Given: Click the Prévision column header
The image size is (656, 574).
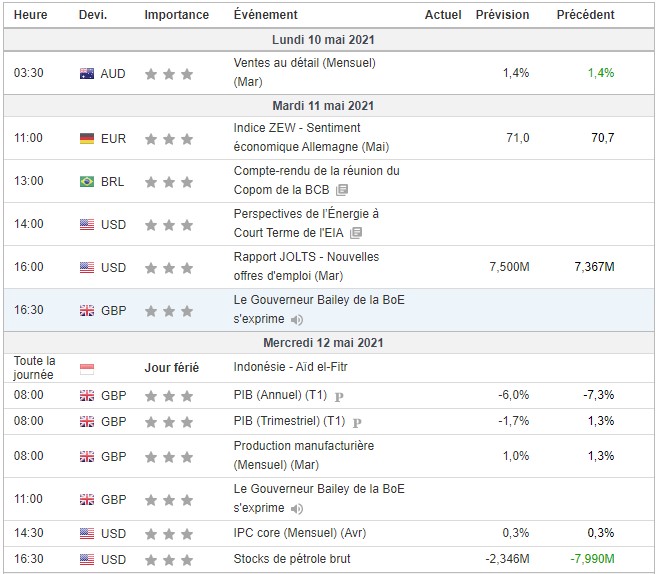Looking at the screenshot, I should click(503, 15).
